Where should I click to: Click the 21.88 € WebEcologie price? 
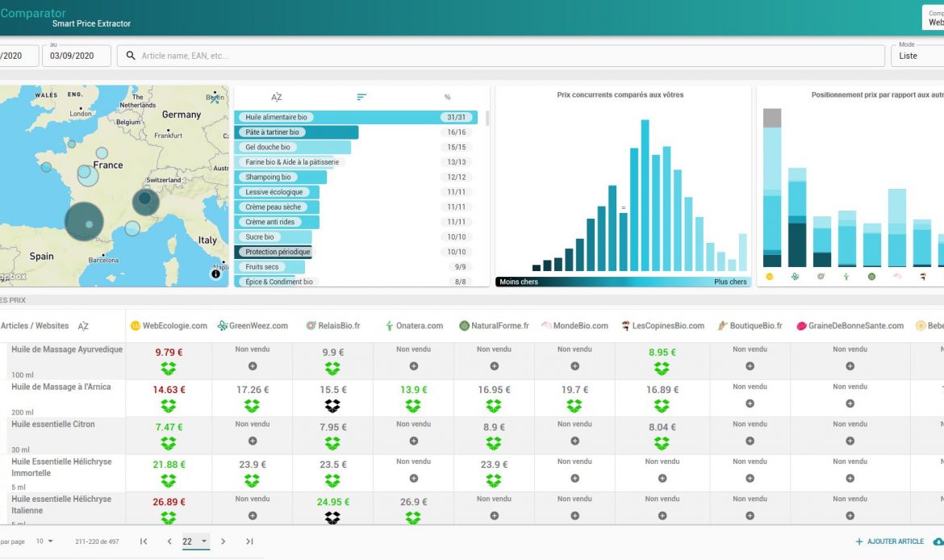point(169,464)
